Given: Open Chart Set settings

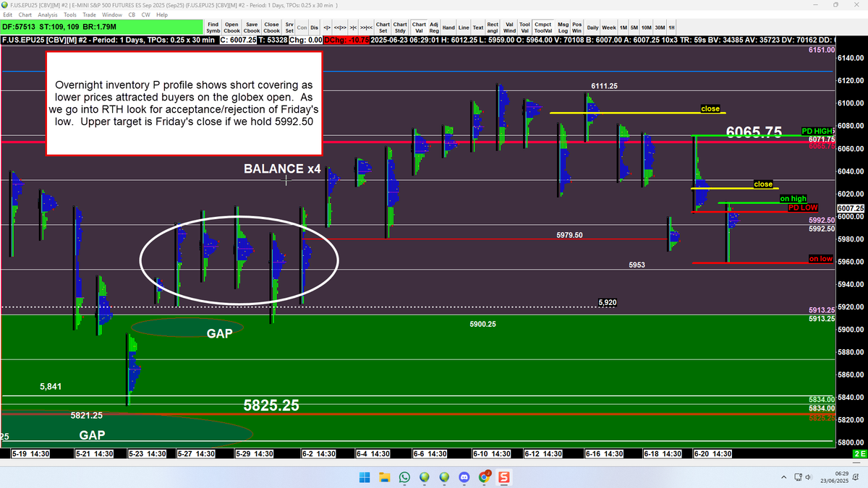Looking at the screenshot, I should [x=383, y=27].
